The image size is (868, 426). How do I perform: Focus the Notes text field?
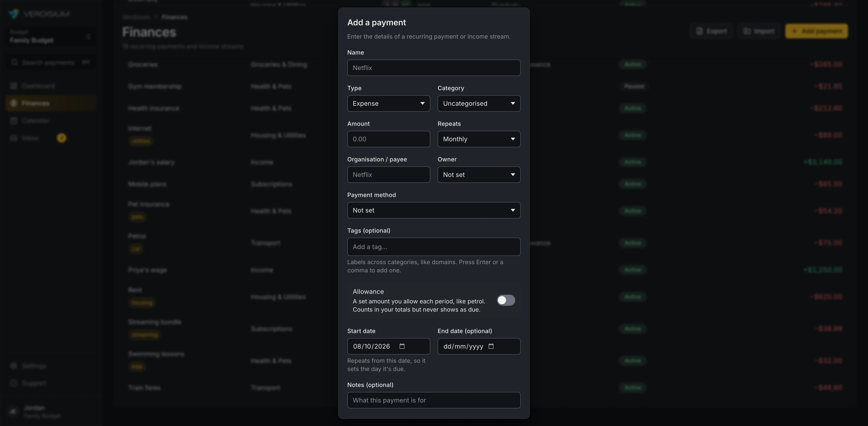[x=434, y=400]
